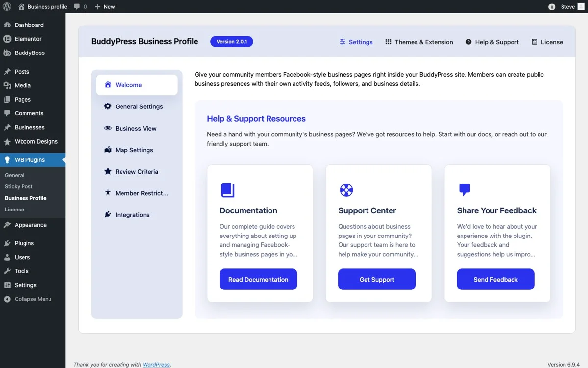
Task: Collapse the admin sidebar menu
Action: [x=32, y=299]
